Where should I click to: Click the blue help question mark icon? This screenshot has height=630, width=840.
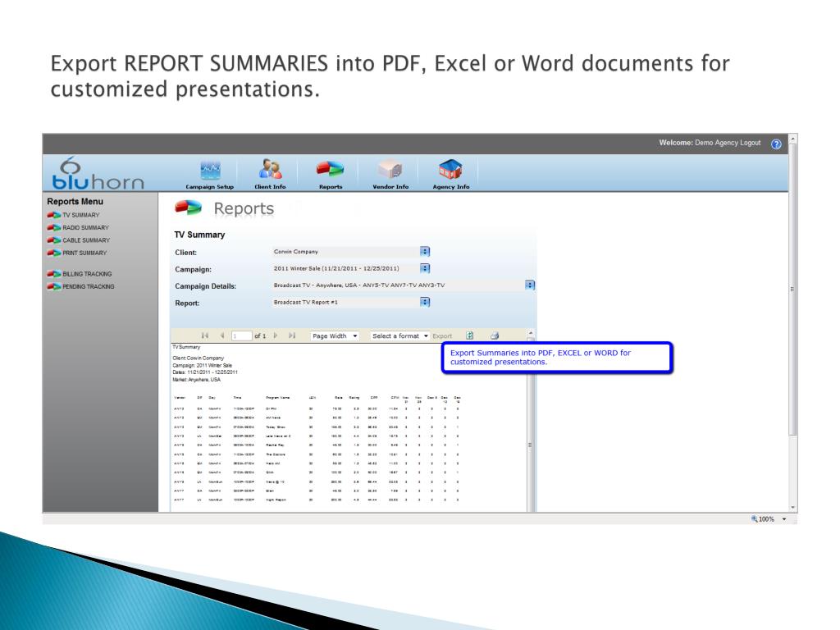pos(776,144)
